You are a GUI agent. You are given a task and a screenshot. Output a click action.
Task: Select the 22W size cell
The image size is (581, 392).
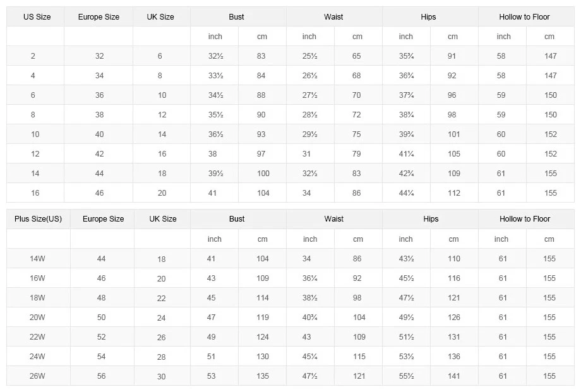(37, 337)
